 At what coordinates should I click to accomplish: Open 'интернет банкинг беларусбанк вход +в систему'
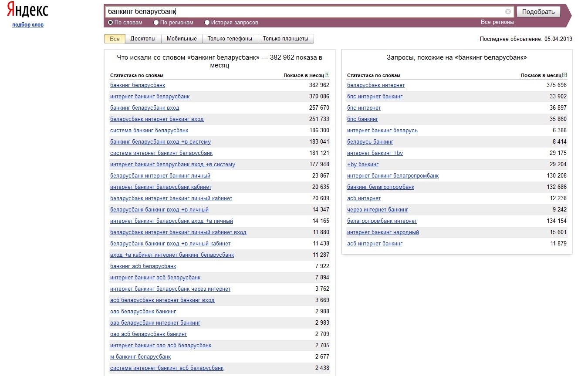(x=172, y=164)
